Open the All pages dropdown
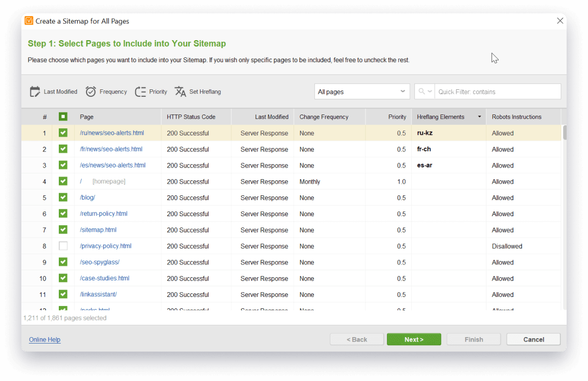This screenshot has width=588, height=381. (361, 92)
